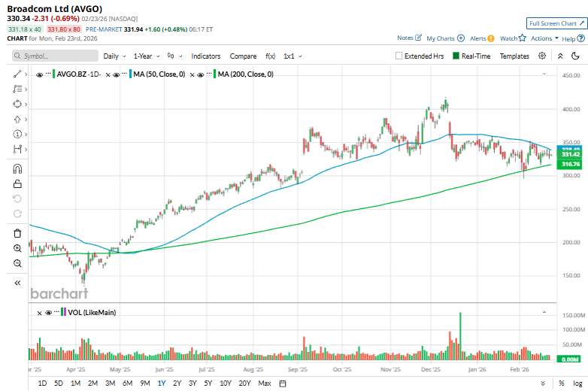Select the 1D time range

point(42,383)
